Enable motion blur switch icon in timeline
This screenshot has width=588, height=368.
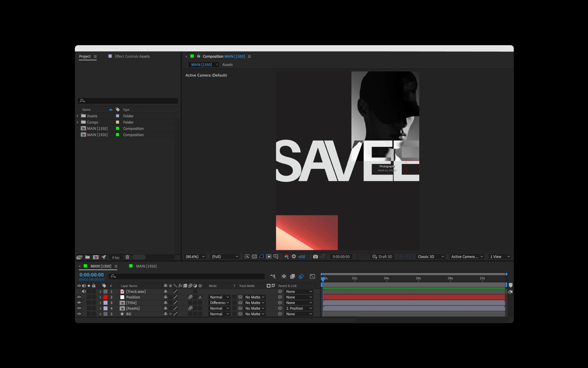(x=301, y=276)
